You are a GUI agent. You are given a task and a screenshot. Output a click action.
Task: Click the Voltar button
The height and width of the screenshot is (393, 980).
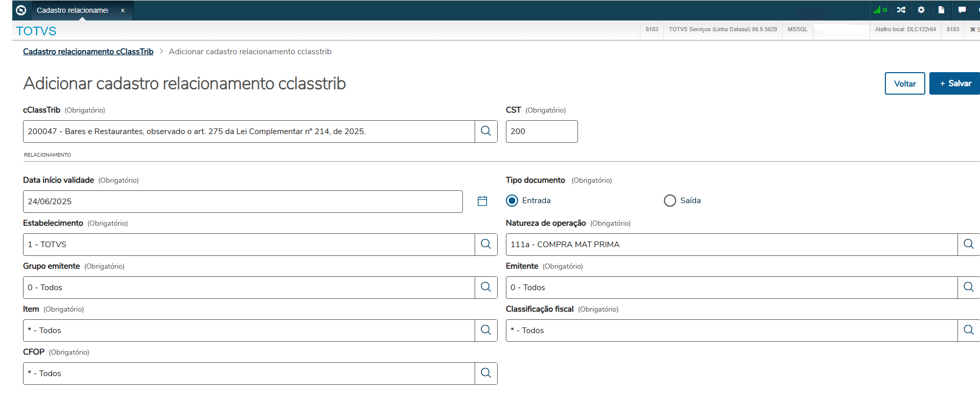pos(904,83)
